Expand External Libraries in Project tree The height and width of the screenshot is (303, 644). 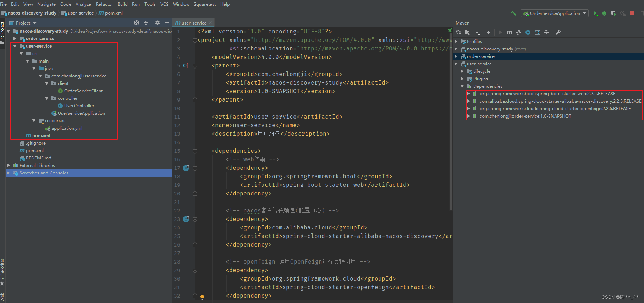(8, 165)
